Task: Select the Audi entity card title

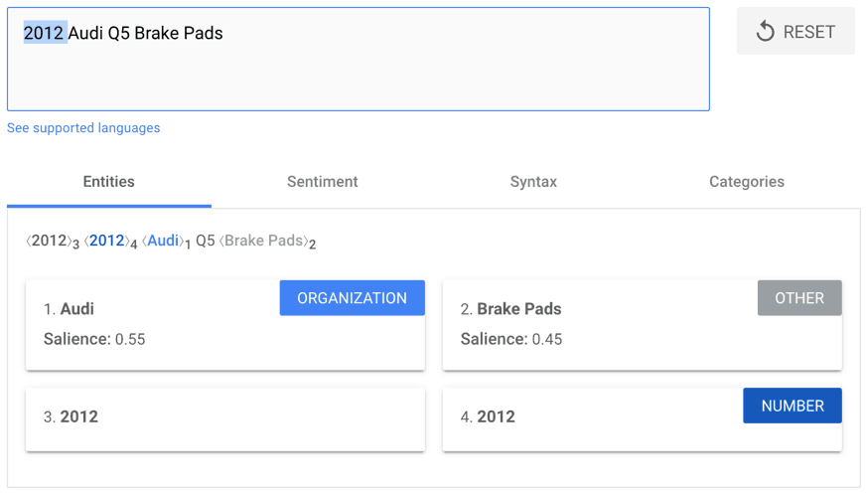Action: pos(77,309)
